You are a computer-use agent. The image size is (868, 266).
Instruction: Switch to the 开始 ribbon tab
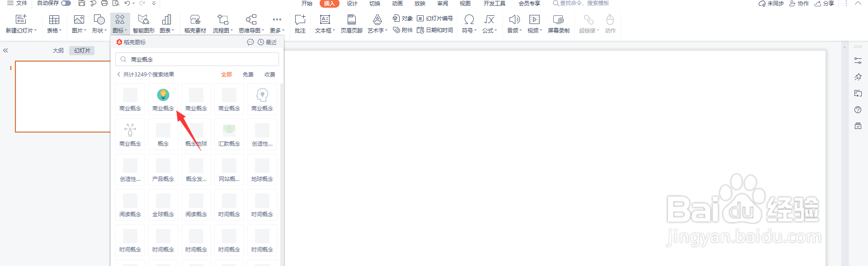pos(307,4)
